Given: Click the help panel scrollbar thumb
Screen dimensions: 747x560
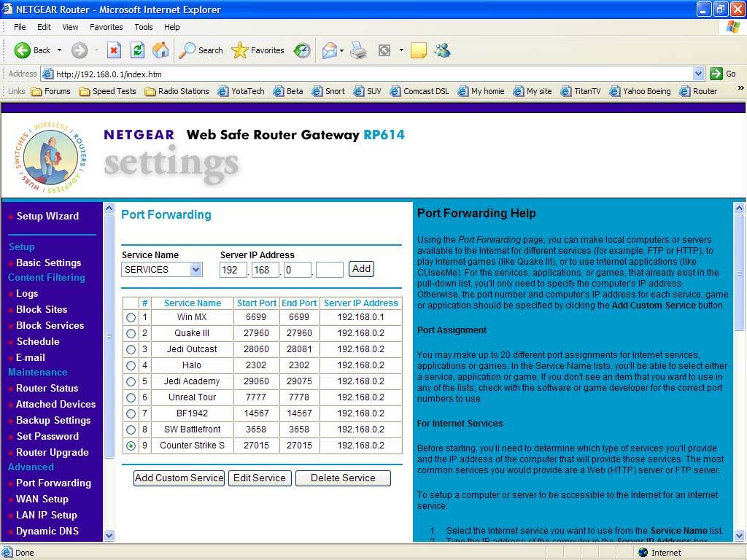Looking at the screenshot, I should [x=739, y=273].
